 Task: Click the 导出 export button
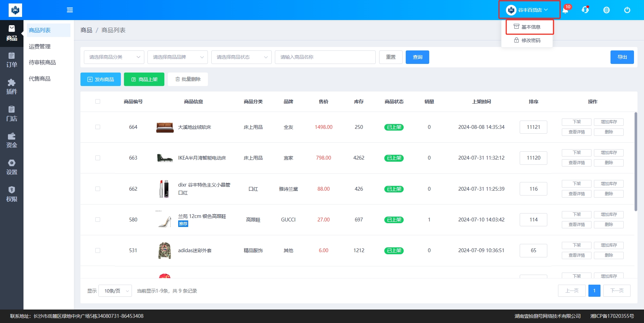click(622, 57)
